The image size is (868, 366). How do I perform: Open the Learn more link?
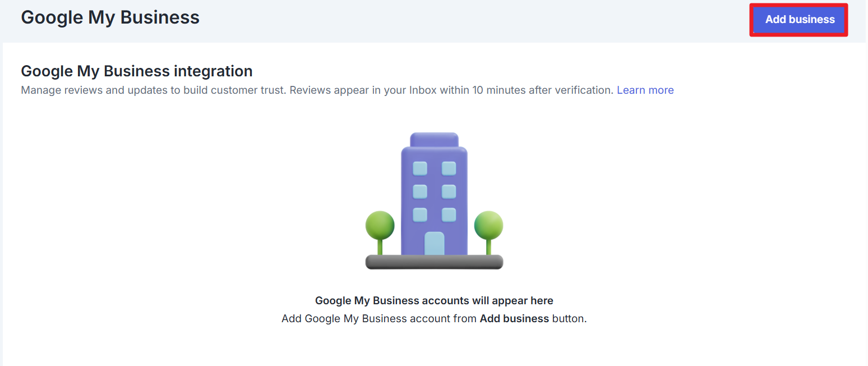click(x=645, y=90)
